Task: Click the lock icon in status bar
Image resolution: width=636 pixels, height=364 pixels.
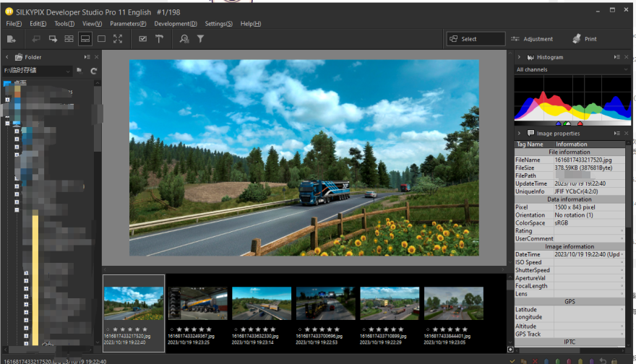Action: click(614, 361)
